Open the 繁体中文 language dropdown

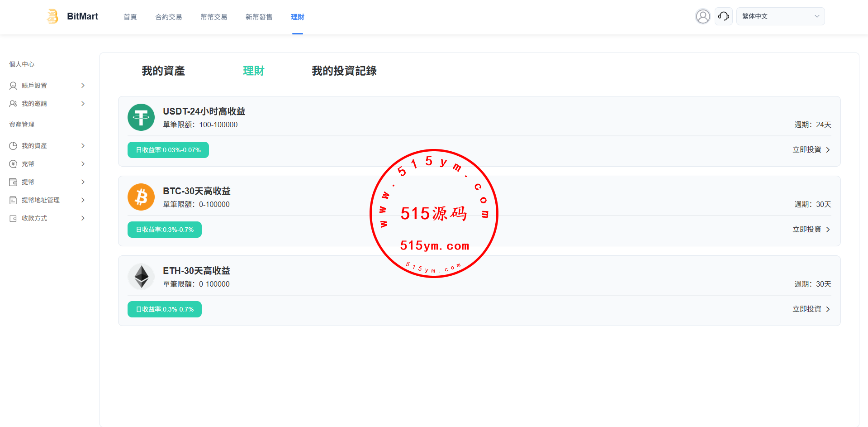[780, 16]
